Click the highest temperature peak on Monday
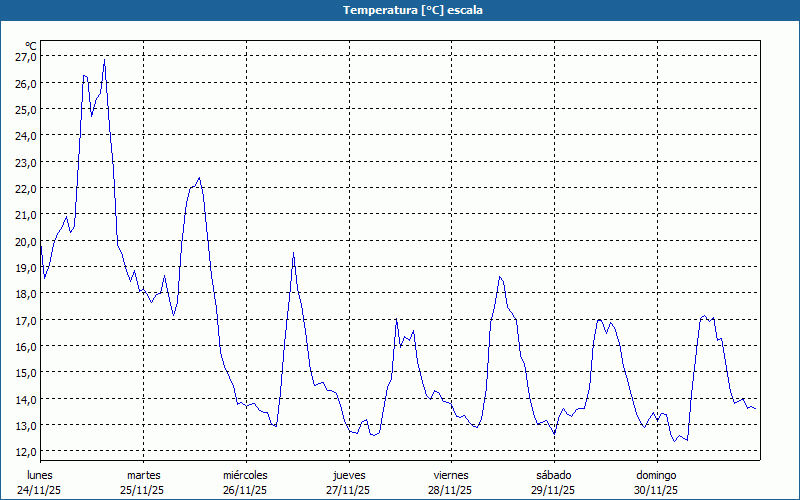The width and height of the screenshot is (800, 500). 104,60
